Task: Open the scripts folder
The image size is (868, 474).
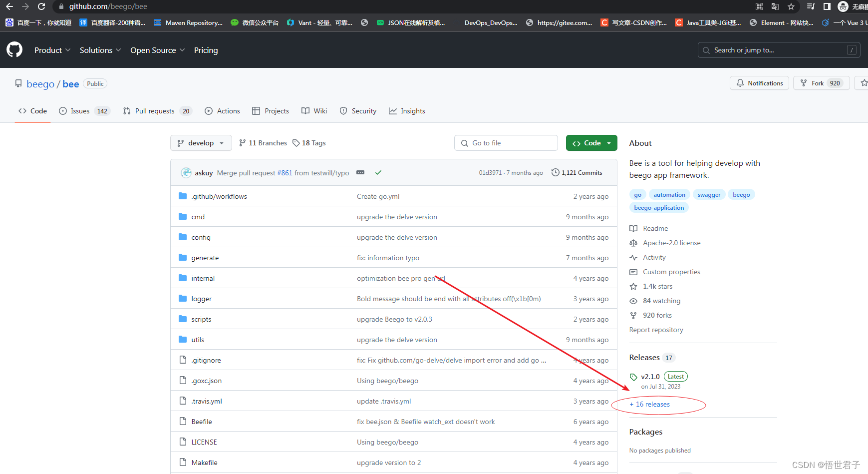Action: 202,319
